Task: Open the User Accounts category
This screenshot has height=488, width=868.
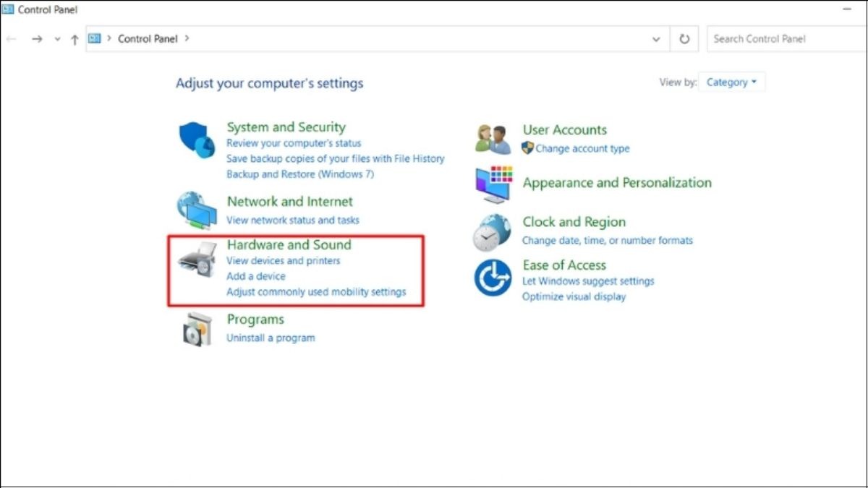Action: coord(565,130)
